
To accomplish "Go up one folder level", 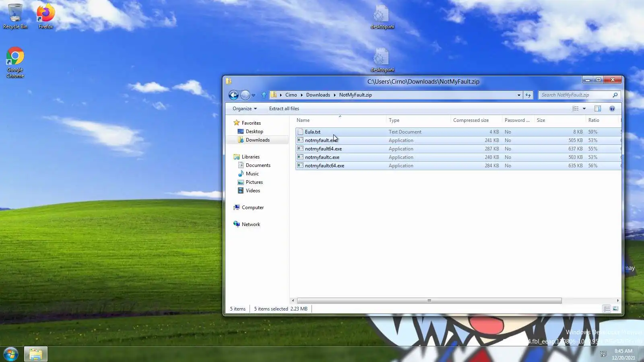I will pyautogui.click(x=264, y=95).
